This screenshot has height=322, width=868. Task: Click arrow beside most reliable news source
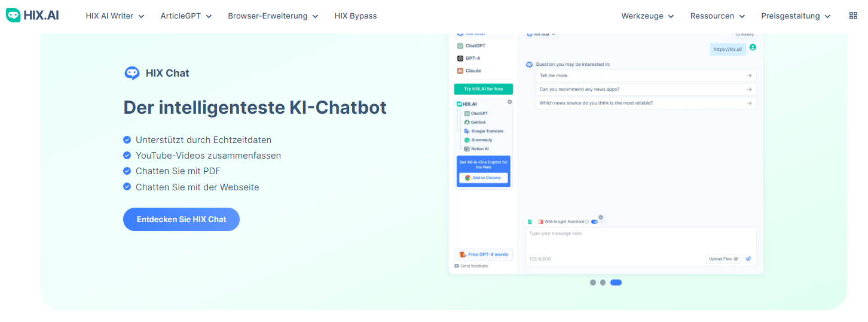pyautogui.click(x=749, y=103)
